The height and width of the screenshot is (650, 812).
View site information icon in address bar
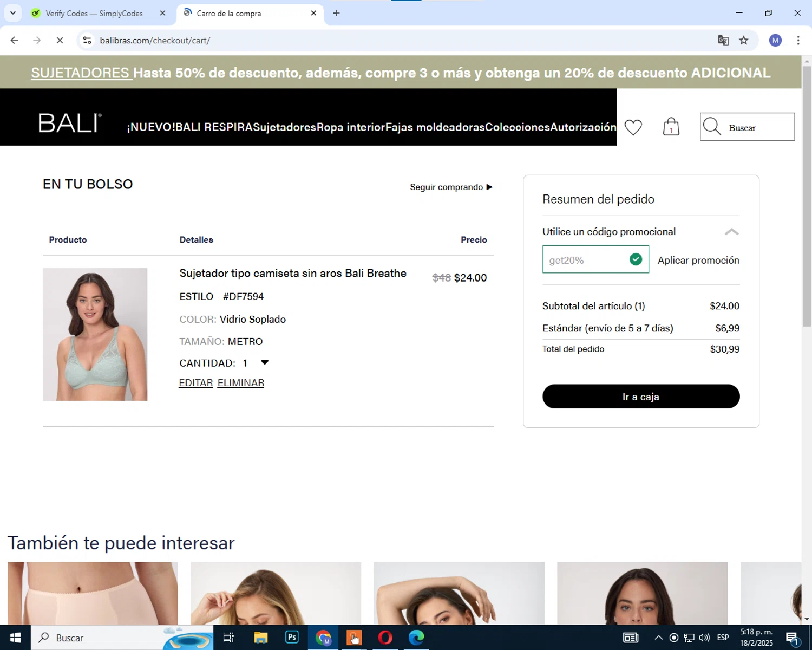coord(87,40)
